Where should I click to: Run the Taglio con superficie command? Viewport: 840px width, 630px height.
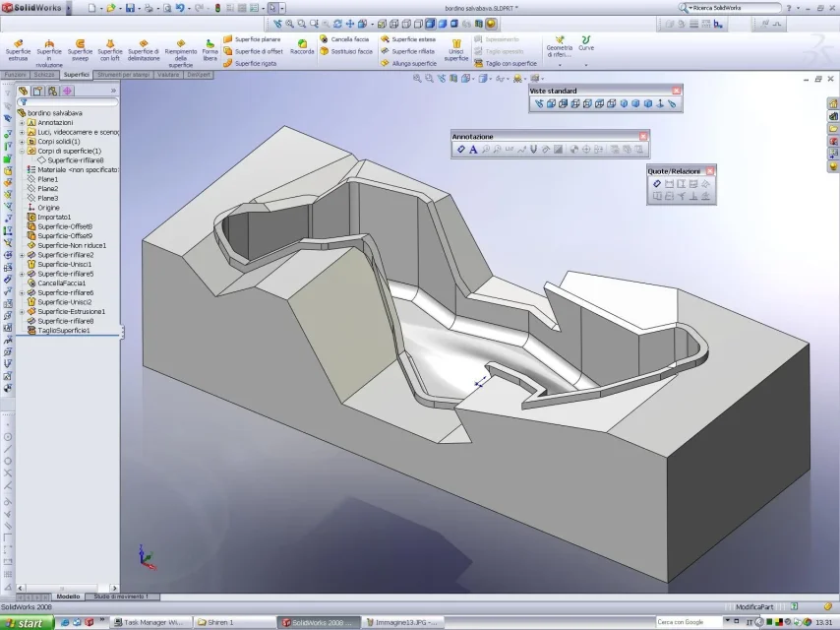click(x=506, y=63)
